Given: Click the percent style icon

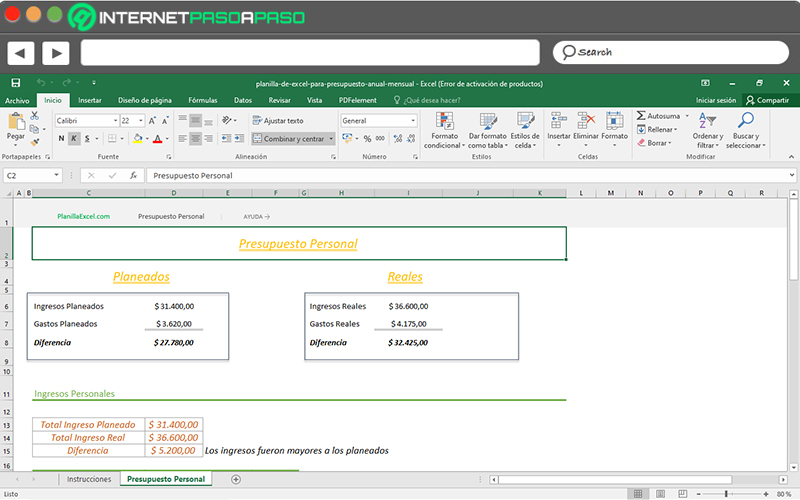Looking at the screenshot, I should (x=367, y=138).
